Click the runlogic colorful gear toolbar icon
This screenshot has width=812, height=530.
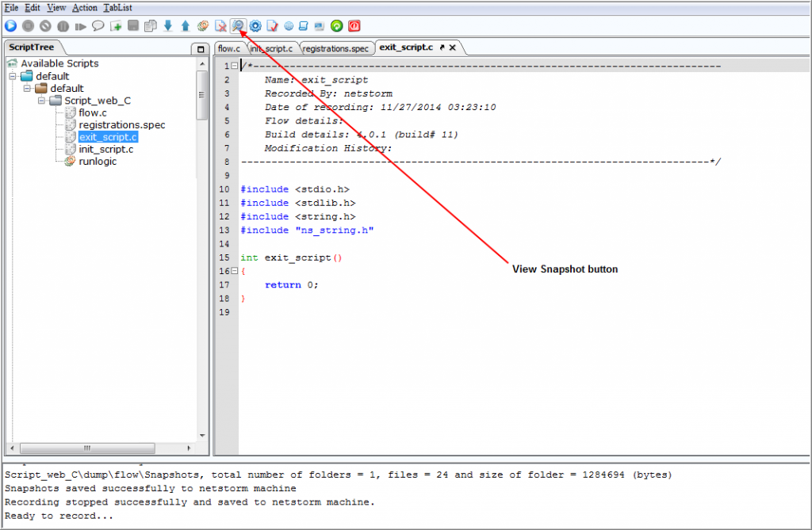coord(203,26)
